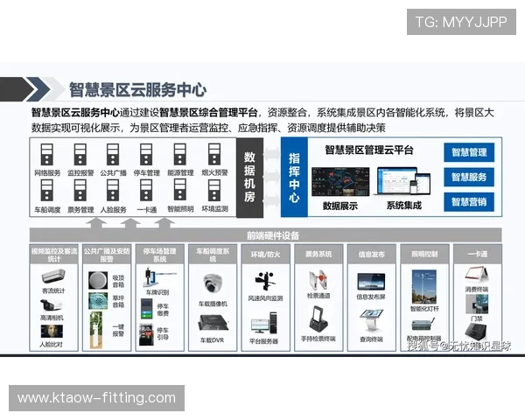
Task: Click the 智慧管理 blue button
Action: (469, 152)
